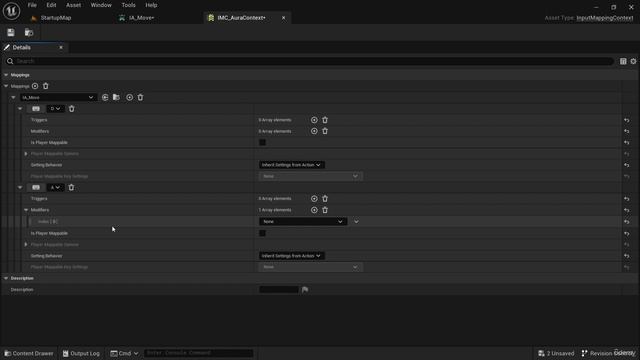Add trigger element for the A key
This screenshot has height=360, width=640.
[314, 199]
